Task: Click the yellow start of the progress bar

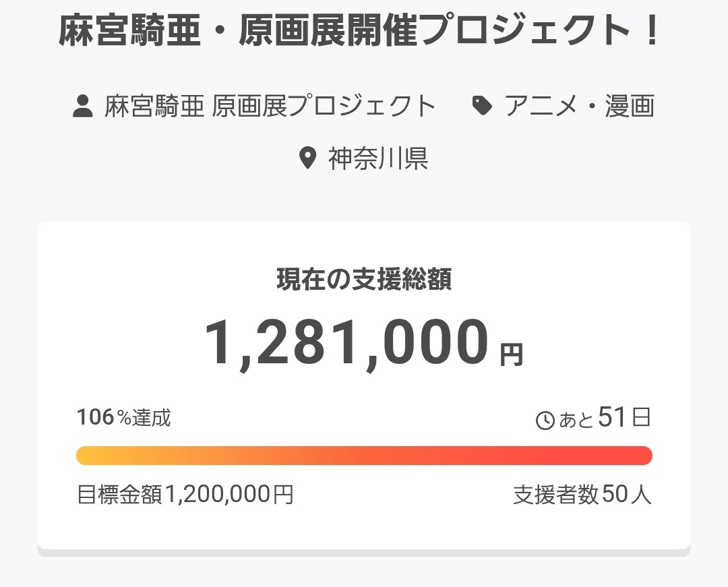Action: pos(88,455)
